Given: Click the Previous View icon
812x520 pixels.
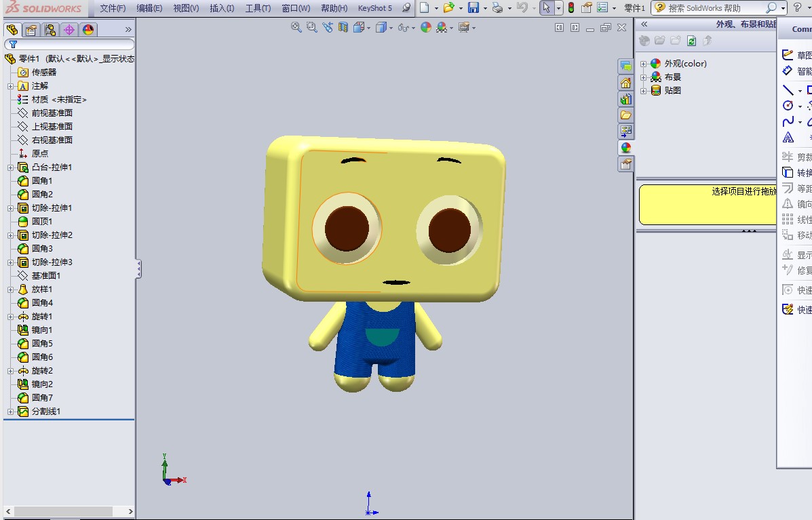Looking at the screenshot, I should [x=327, y=27].
